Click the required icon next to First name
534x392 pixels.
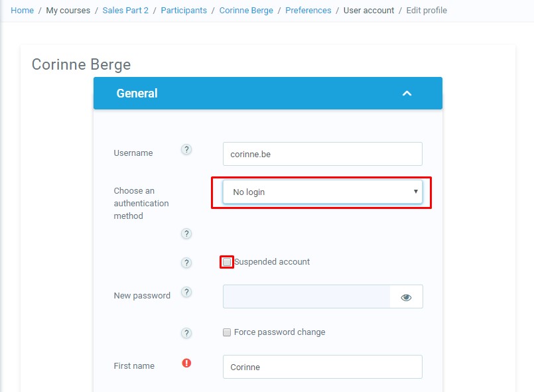click(186, 363)
